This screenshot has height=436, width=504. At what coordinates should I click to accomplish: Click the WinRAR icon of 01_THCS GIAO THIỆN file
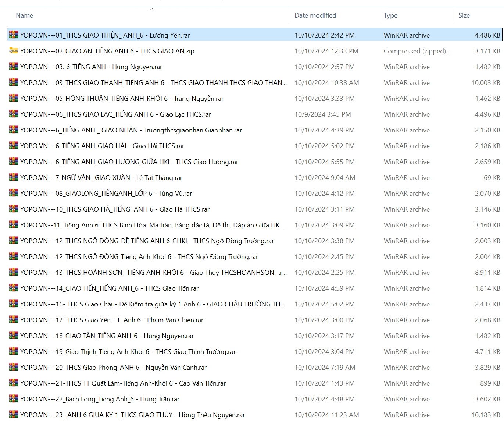14,35
